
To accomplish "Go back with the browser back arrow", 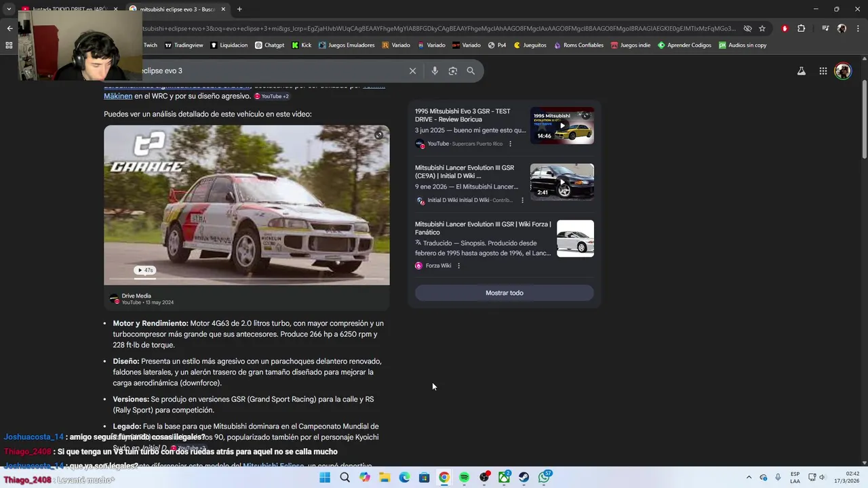I will 9,28.
